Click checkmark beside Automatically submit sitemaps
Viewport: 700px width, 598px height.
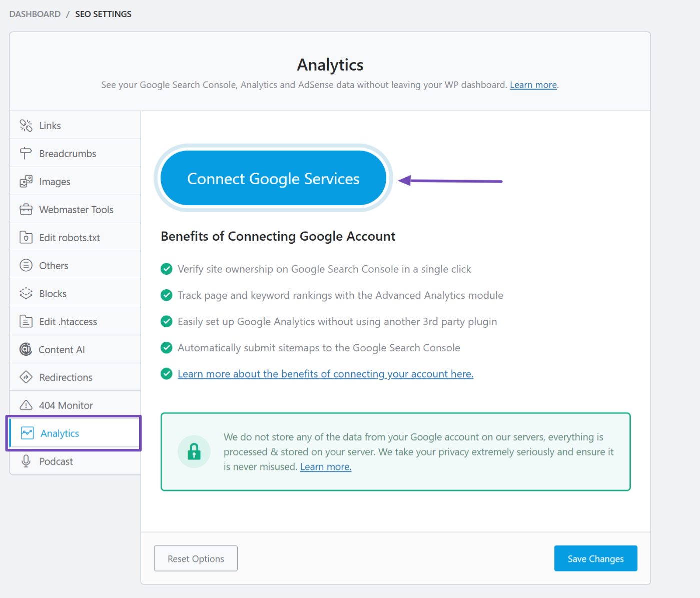pos(167,347)
